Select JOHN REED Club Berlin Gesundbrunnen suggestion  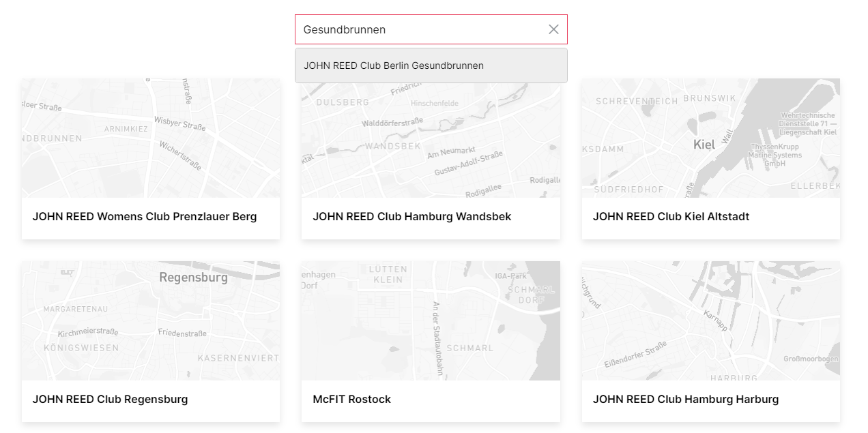point(431,65)
